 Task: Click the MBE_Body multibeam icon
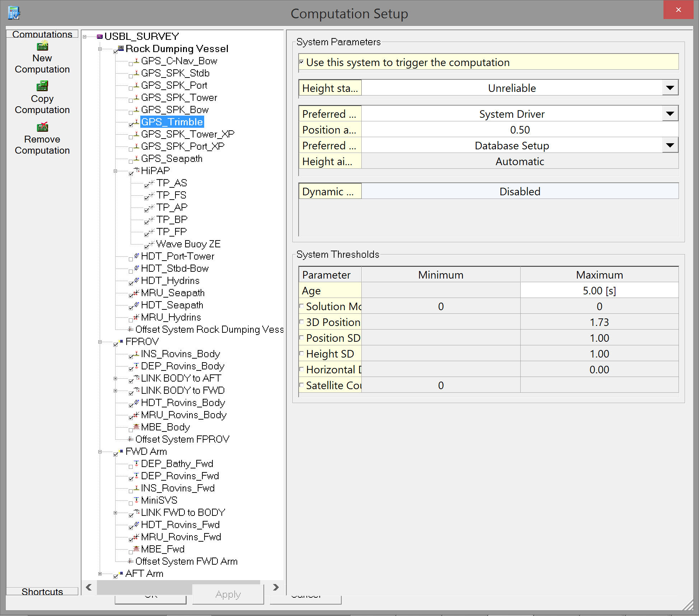point(136,427)
